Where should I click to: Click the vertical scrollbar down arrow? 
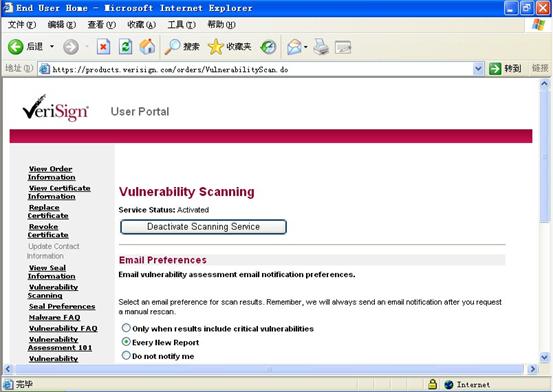(x=544, y=357)
